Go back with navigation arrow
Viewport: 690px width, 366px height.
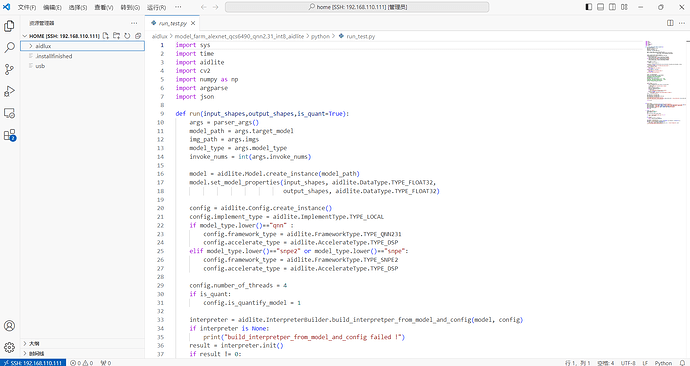203,7
